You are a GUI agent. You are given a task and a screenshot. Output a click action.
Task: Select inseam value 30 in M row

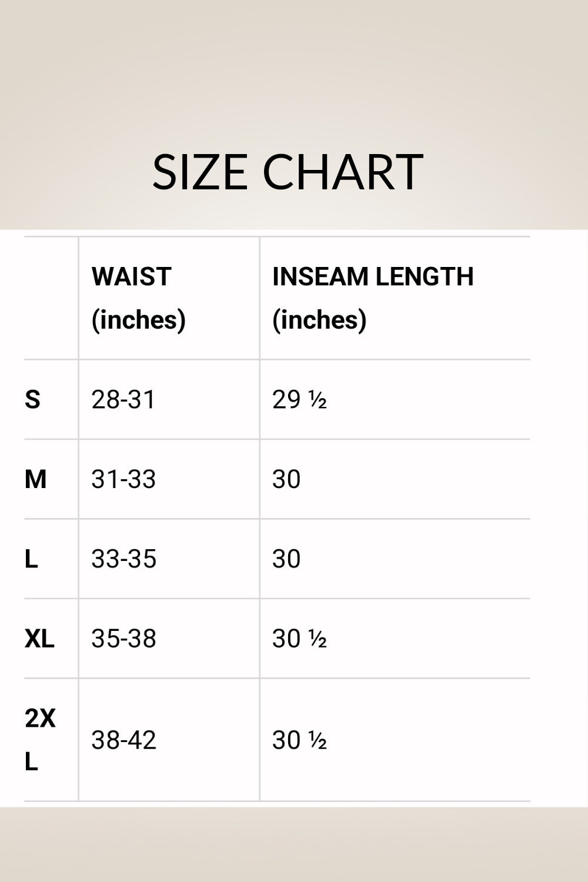tap(286, 479)
